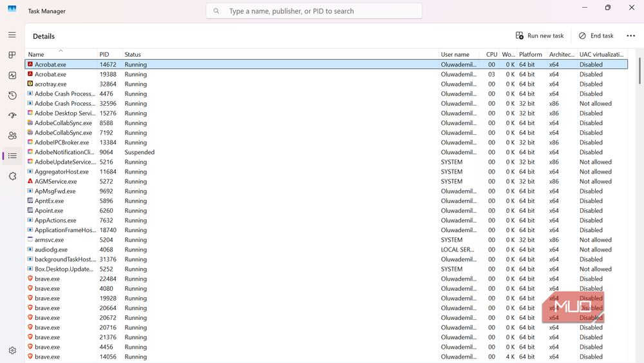Click brave.exe icon for PID 14056
Image resolution: width=644 pixels, height=363 pixels.
30,357
